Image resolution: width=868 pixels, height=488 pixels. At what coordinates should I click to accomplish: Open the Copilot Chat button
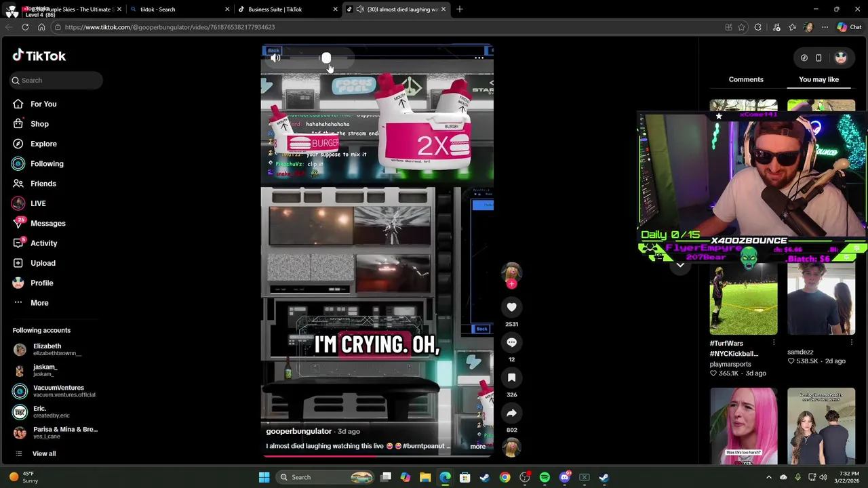849,27
